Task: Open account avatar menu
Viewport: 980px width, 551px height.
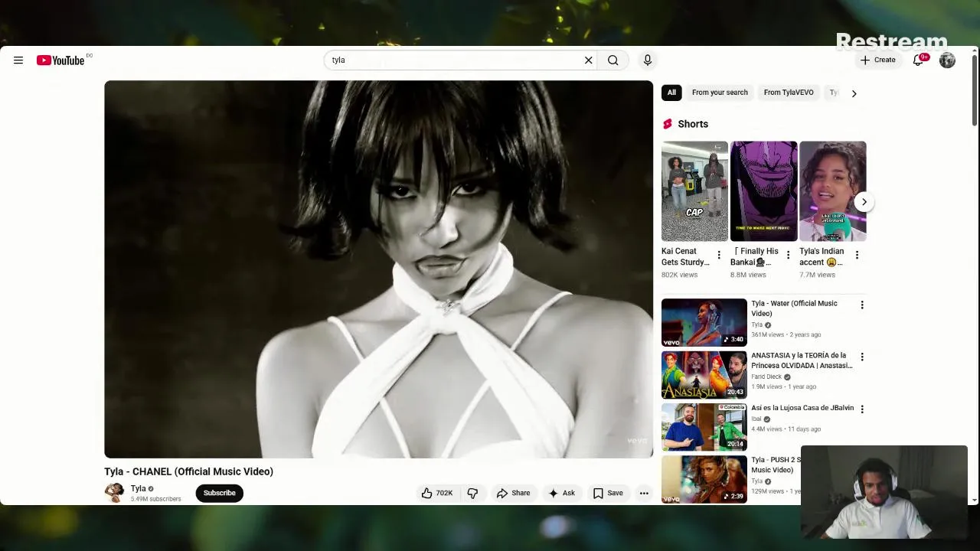Action: pos(947,60)
